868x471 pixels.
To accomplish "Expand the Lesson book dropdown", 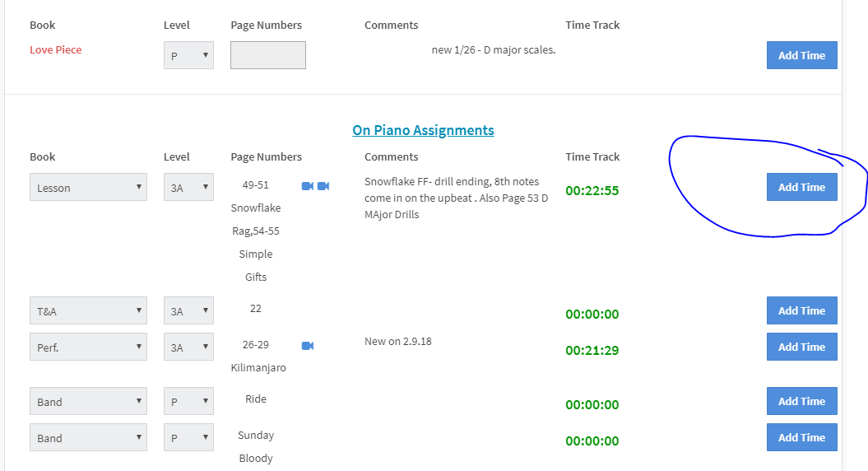I will [x=89, y=187].
